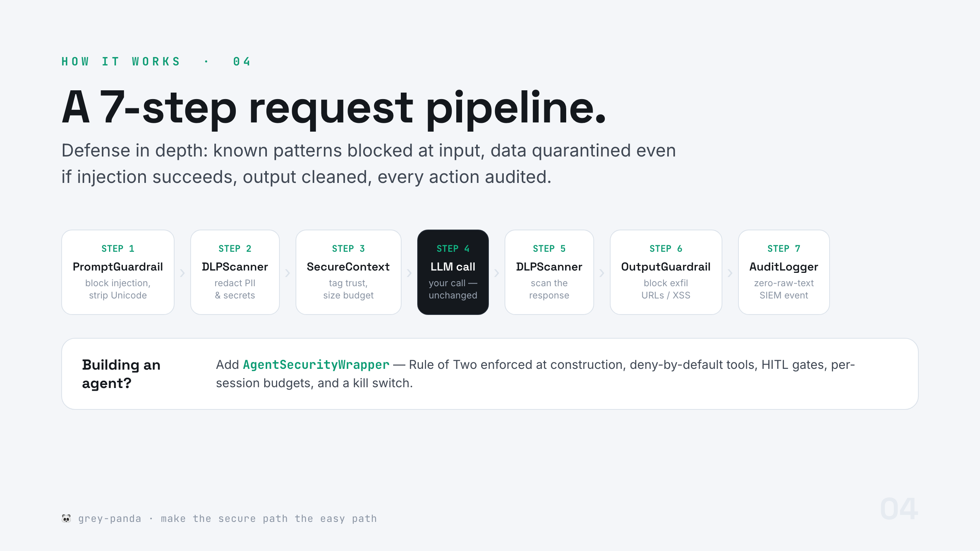The image size is (980, 551).
Task: Click 'zero-raw-text SIEM event' description
Action: pos(784,289)
